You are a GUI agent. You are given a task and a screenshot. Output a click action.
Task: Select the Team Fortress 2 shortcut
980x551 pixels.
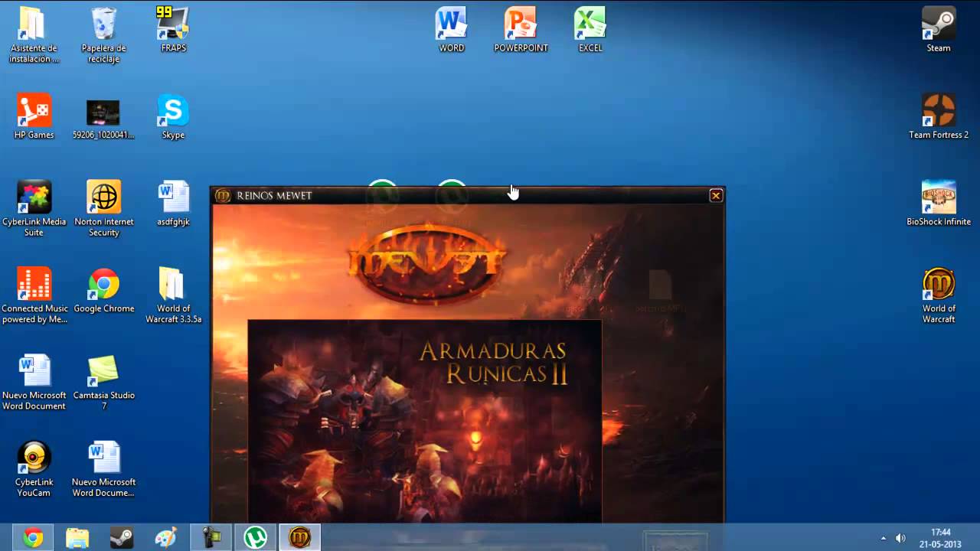(x=939, y=116)
